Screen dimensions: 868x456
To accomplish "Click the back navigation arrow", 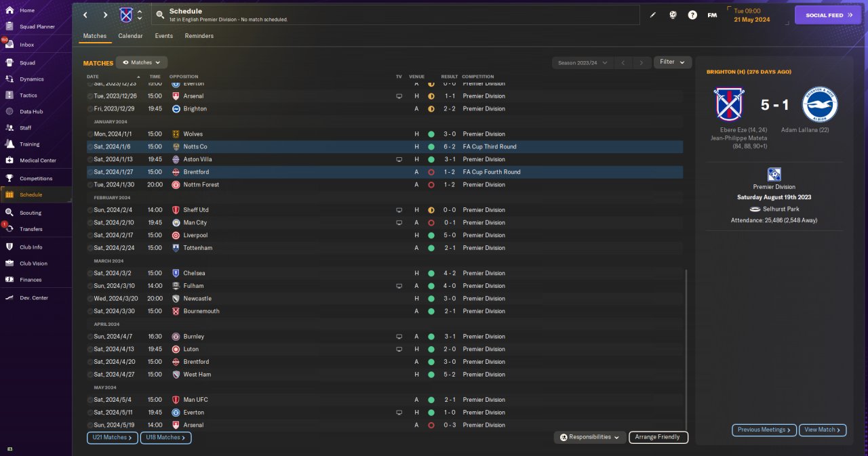I will click(x=85, y=15).
